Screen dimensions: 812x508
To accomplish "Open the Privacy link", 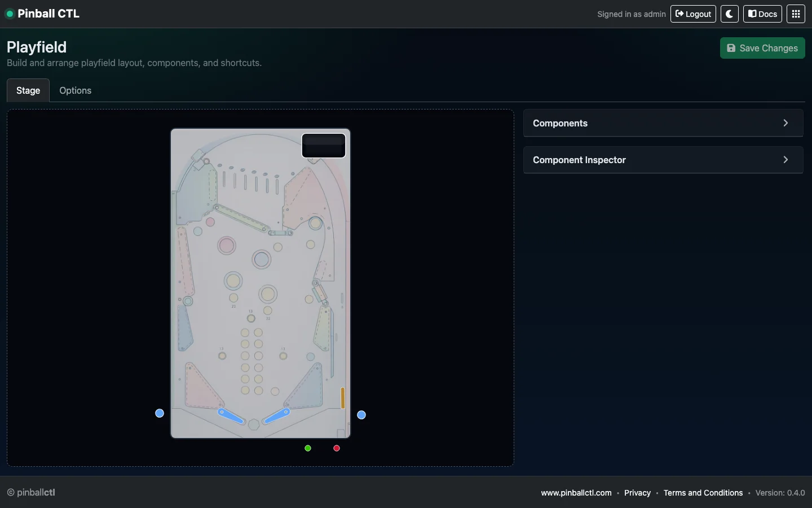I will click(x=637, y=493).
